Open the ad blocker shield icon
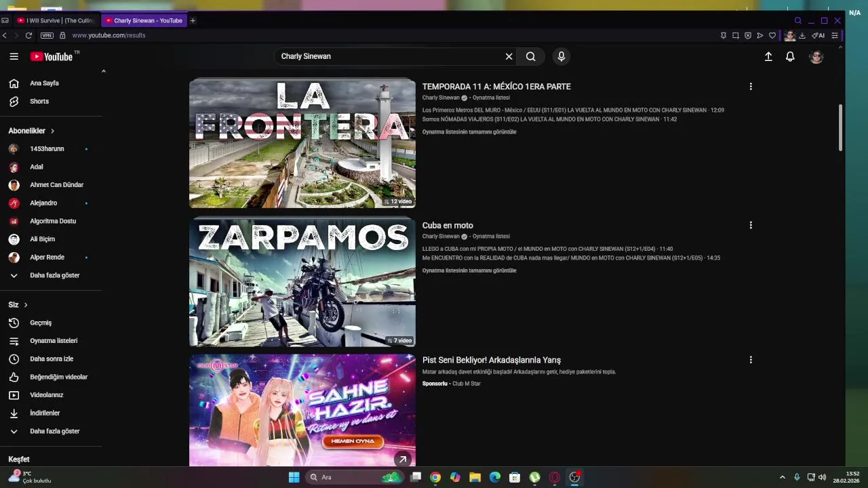This screenshot has width=868, height=488. pos(748,35)
